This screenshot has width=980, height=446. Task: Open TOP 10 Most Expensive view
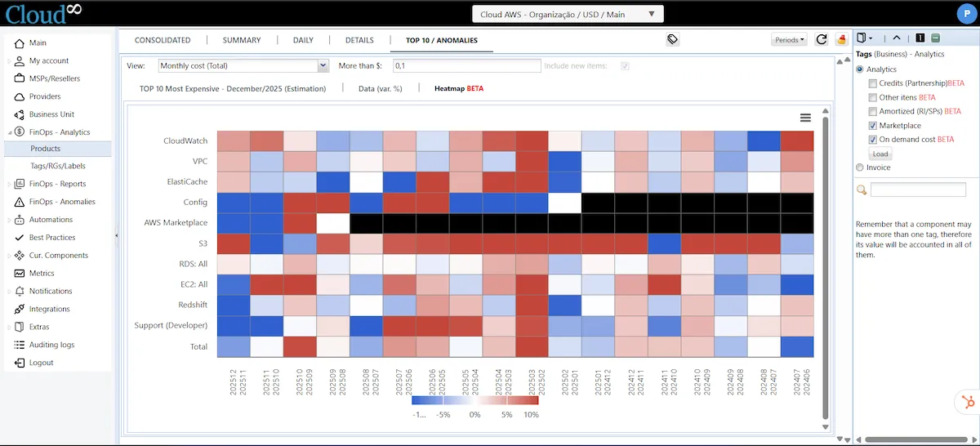point(233,88)
